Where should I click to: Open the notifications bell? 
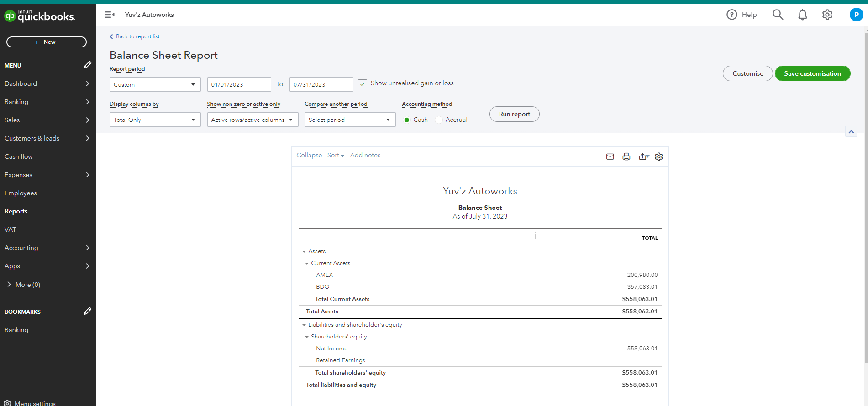(802, 15)
